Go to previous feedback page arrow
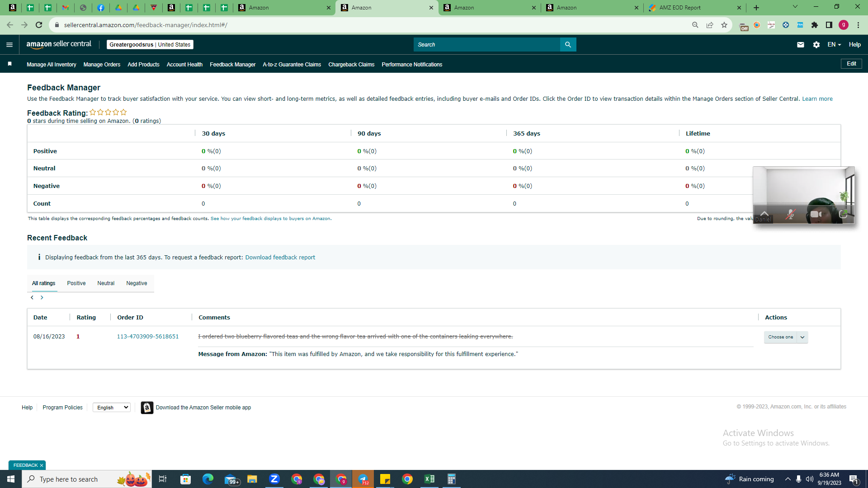Image resolution: width=868 pixels, height=488 pixels. 32,298
